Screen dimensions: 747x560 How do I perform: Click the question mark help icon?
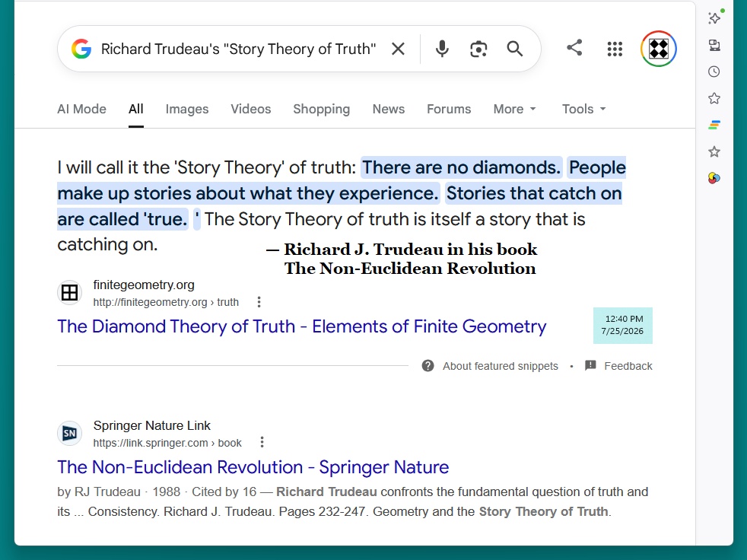click(x=428, y=365)
